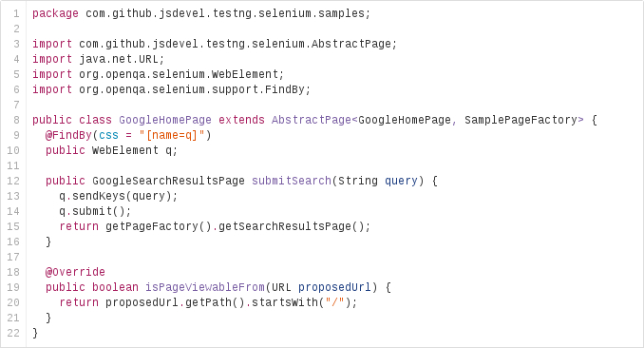Image resolution: width=644 pixels, height=348 pixels.
Task: Click the "[name=q]" string literal
Action: (x=172, y=135)
